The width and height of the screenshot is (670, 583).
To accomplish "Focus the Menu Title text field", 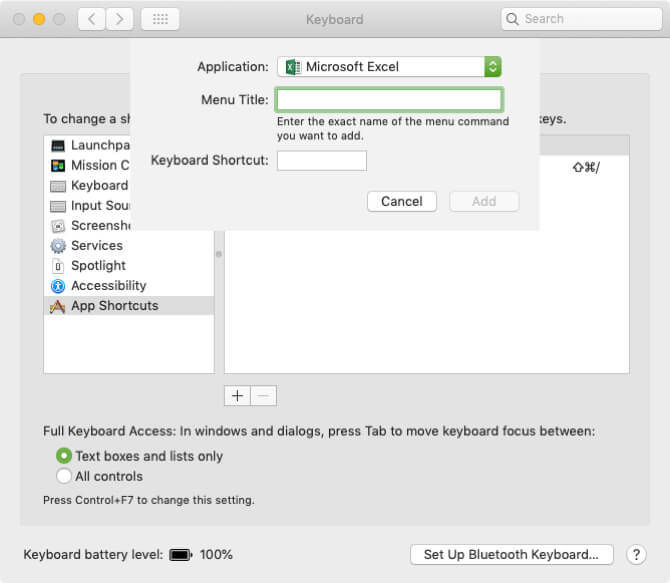I will pyautogui.click(x=389, y=100).
